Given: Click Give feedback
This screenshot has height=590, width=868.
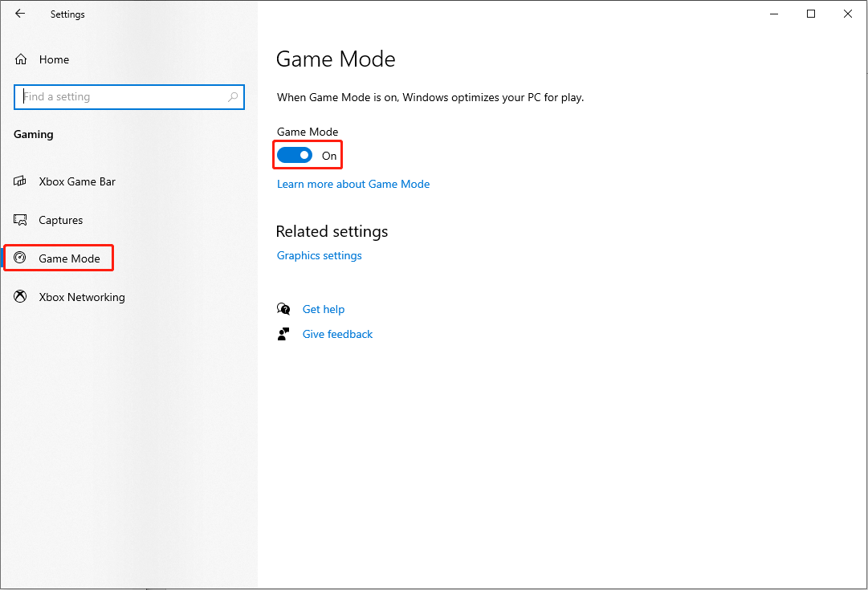Looking at the screenshot, I should [337, 334].
